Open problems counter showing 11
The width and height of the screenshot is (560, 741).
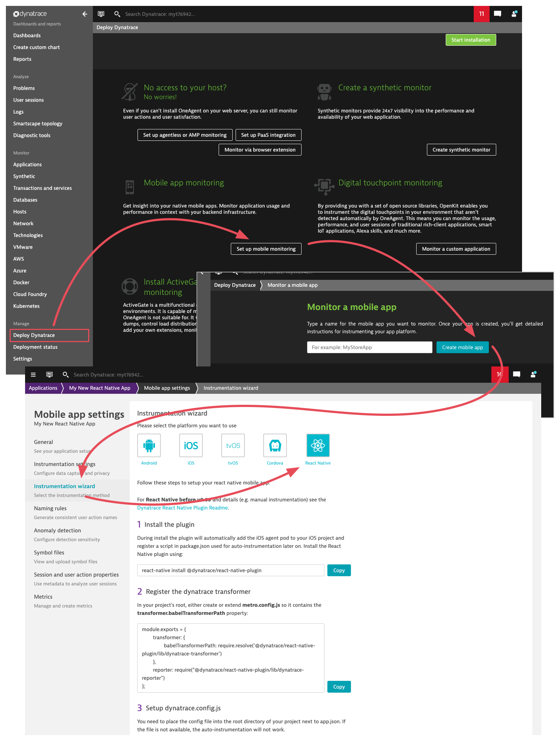pyautogui.click(x=481, y=14)
